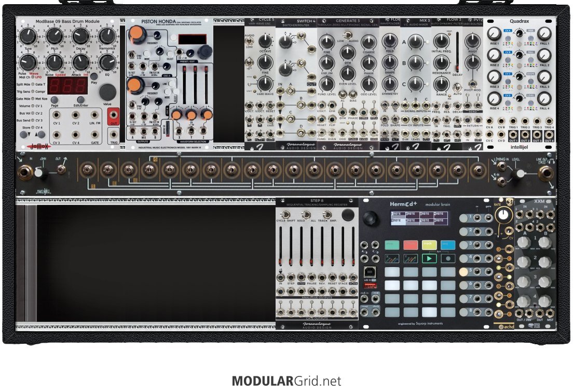Click the COARSE knob on Generate 3
574x392 pixels.
[x=368, y=43]
